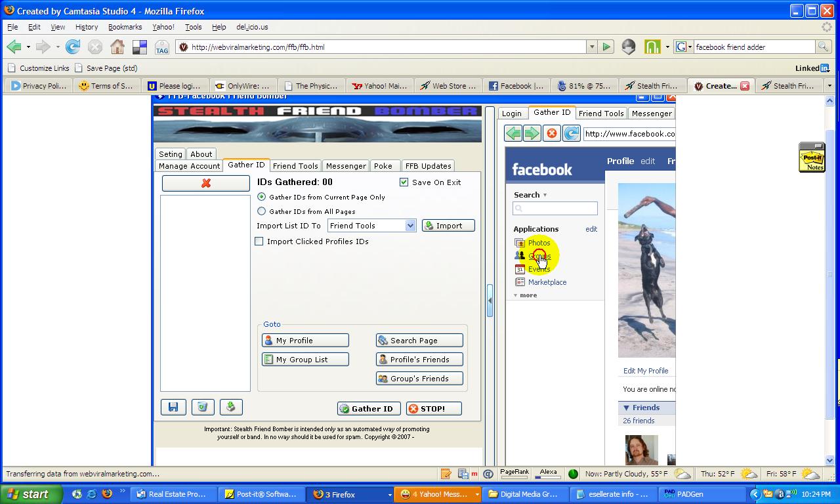The height and width of the screenshot is (504, 840).
Task: Click My Group List button
Action: tap(305, 360)
